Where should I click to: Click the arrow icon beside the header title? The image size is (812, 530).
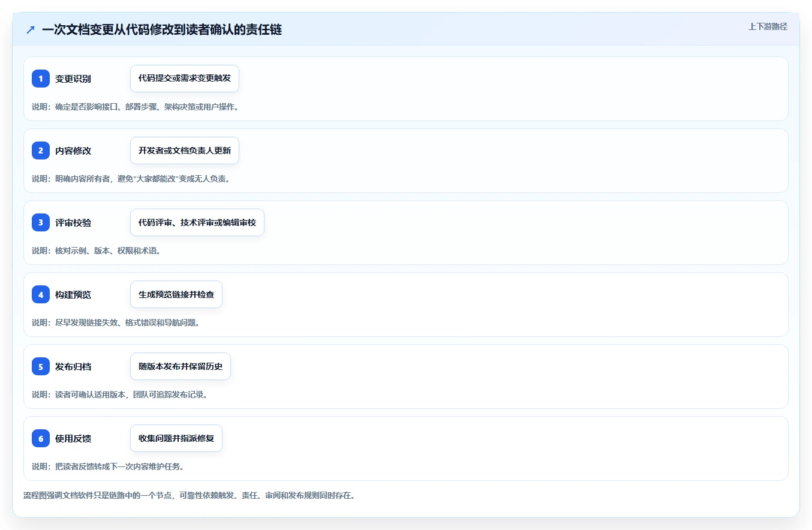(x=31, y=29)
